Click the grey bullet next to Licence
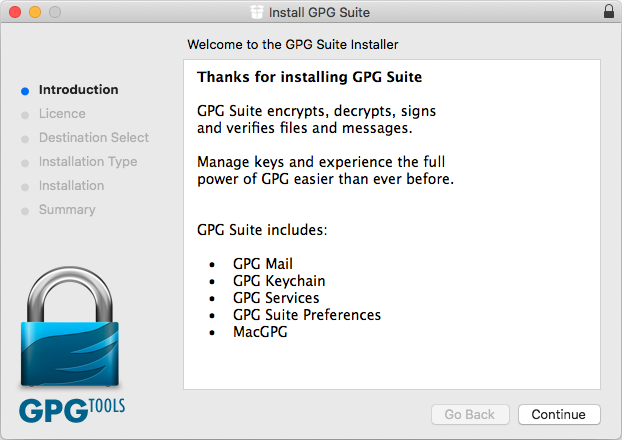 click(25, 115)
